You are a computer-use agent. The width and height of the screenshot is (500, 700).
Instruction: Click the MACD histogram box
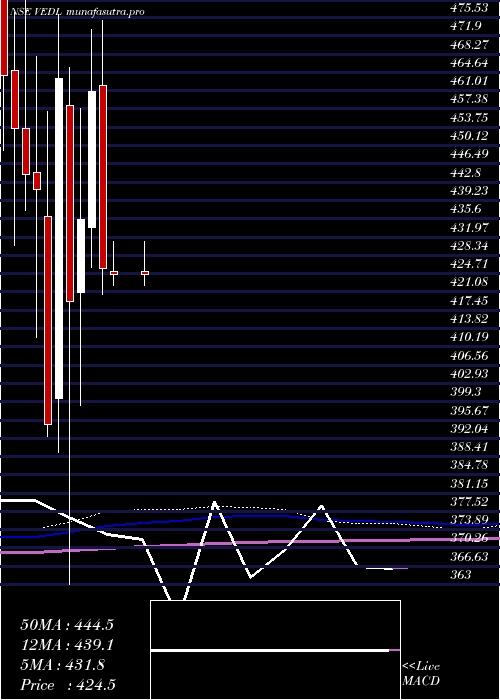click(x=275, y=650)
